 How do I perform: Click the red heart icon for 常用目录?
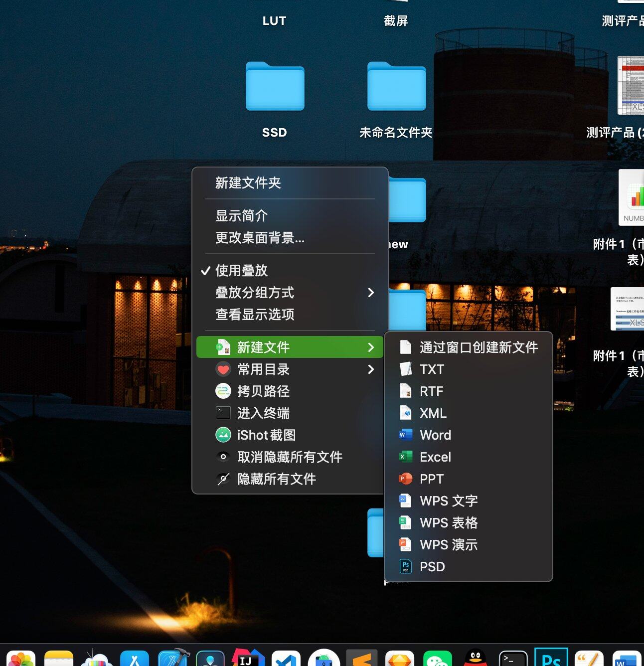pos(223,369)
